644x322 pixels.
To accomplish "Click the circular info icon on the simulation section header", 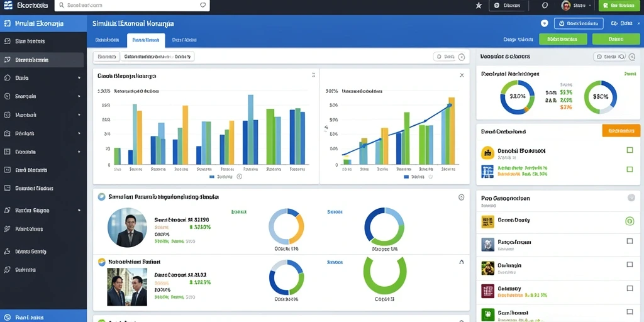I will click(x=461, y=197).
